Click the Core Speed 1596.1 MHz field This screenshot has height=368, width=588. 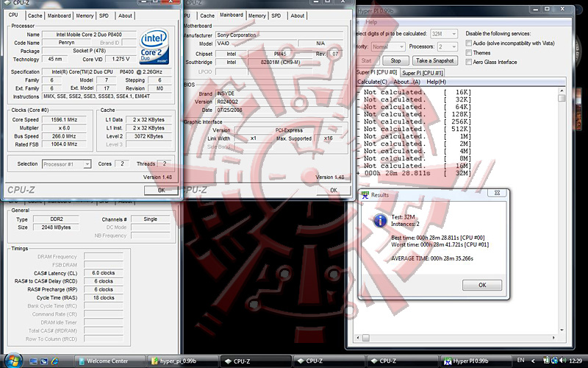[x=64, y=120]
